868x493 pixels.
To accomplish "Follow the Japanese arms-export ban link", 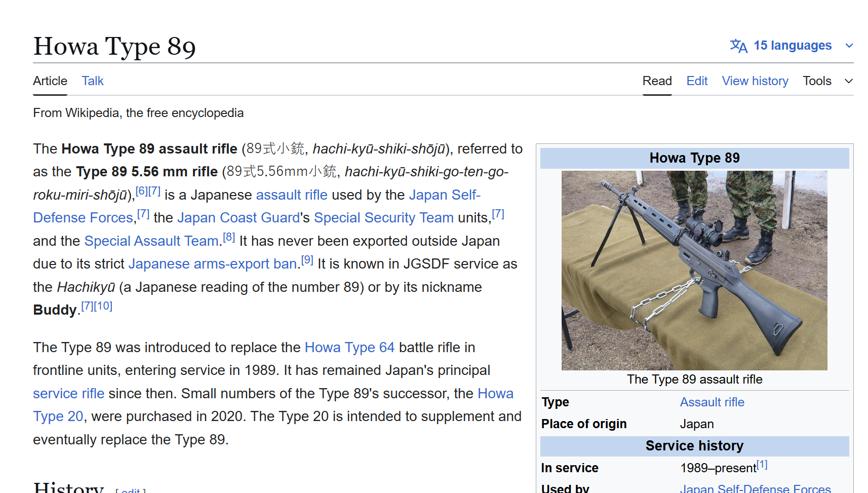I will [213, 264].
